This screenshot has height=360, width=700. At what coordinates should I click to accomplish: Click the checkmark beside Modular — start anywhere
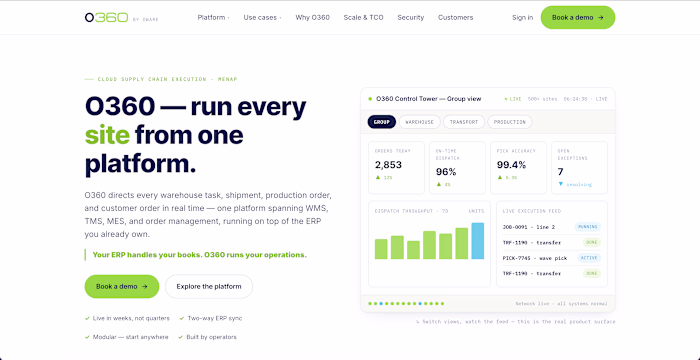(87, 337)
